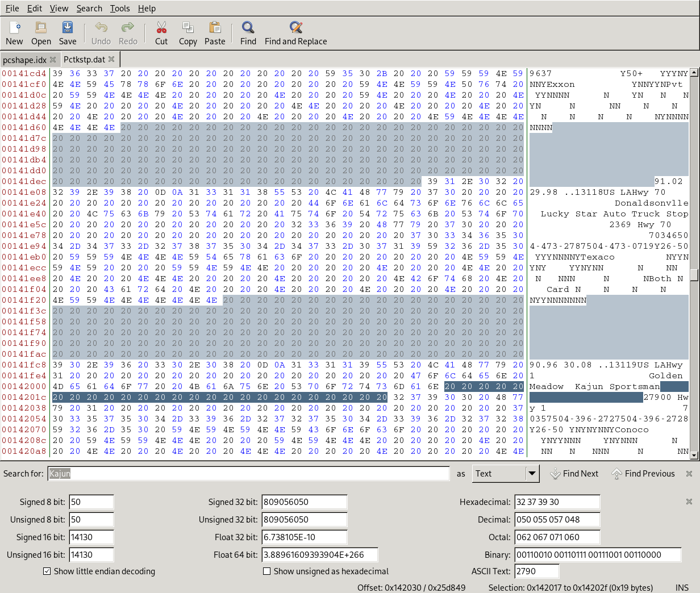The width and height of the screenshot is (700, 593).
Task: Open the Search menu
Action: pyautogui.click(x=89, y=9)
